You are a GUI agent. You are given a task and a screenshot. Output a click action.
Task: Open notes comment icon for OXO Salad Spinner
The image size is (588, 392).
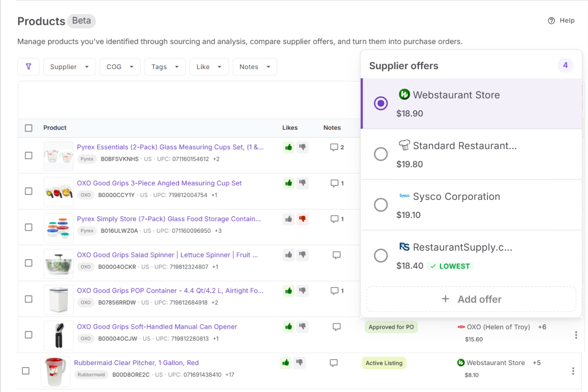click(x=336, y=255)
